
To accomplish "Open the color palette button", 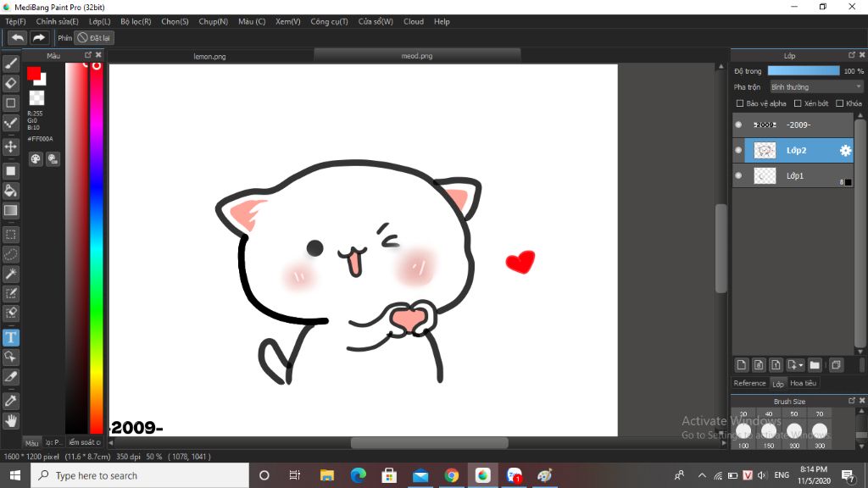I will pos(36,159).
